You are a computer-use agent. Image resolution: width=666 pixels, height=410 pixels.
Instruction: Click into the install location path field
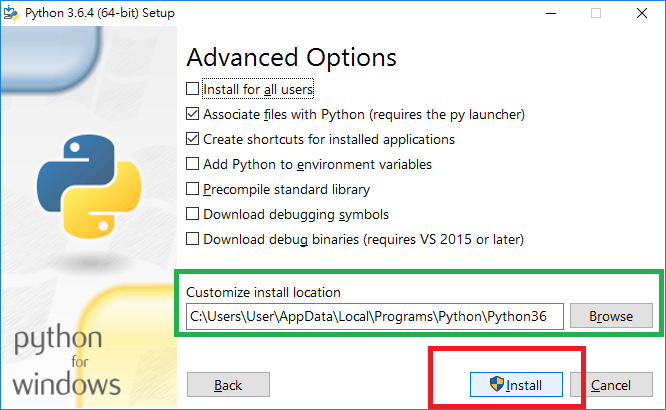(375, 316)
